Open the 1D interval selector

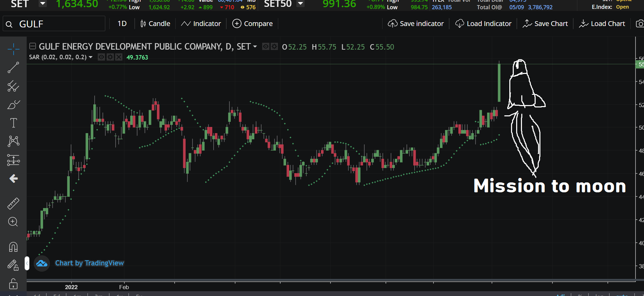tap(122, 24)
